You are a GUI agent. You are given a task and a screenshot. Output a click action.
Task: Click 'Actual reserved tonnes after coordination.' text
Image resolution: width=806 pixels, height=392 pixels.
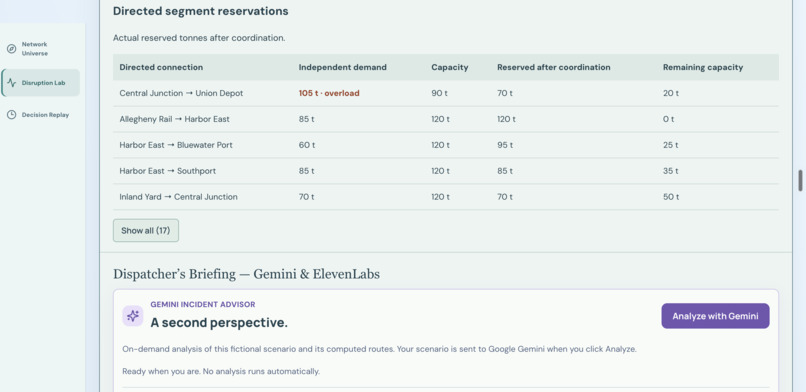[x=199, y=38]
